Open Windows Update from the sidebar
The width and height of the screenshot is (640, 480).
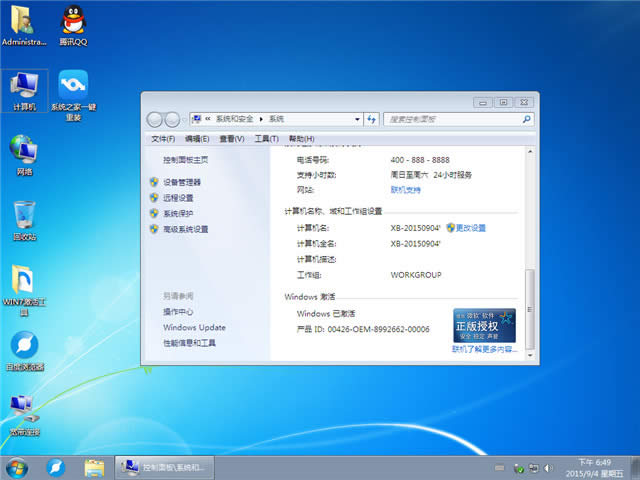click(194, 327)
